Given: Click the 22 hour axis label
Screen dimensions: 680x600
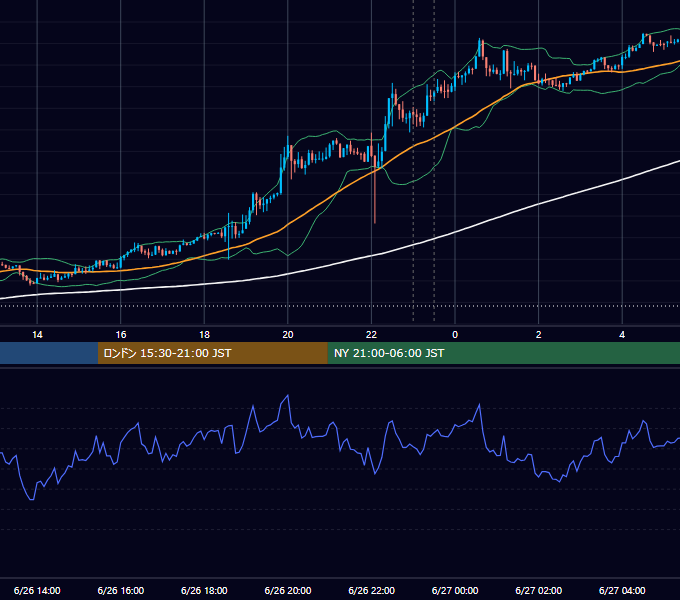Looking at the screenshot, I should click(371, 335).
